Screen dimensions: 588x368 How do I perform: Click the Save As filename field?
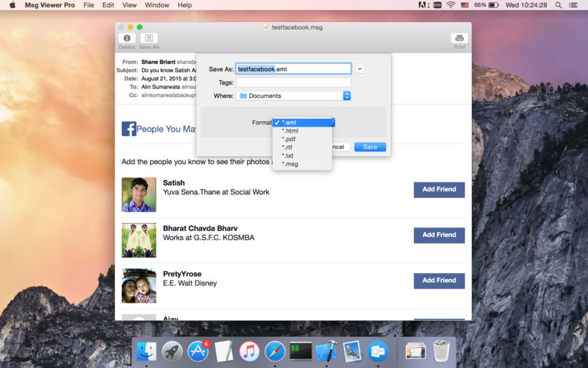[x=293, y=68]
